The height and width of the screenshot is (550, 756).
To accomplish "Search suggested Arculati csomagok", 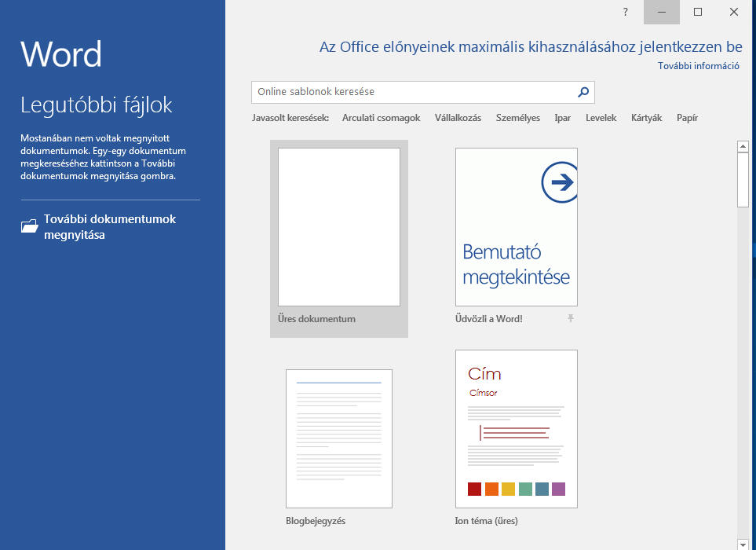I will tap(381, 118).
